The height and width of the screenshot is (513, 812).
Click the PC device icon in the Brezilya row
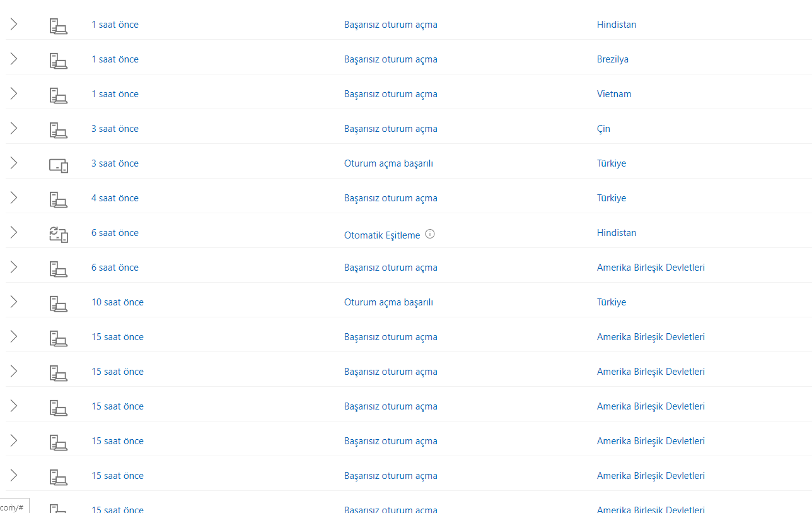click(x=59, y=61)
